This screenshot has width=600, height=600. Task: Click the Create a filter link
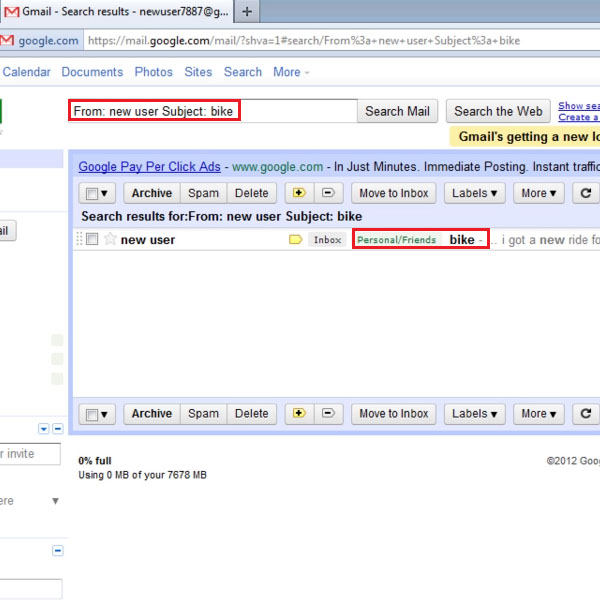579,117
